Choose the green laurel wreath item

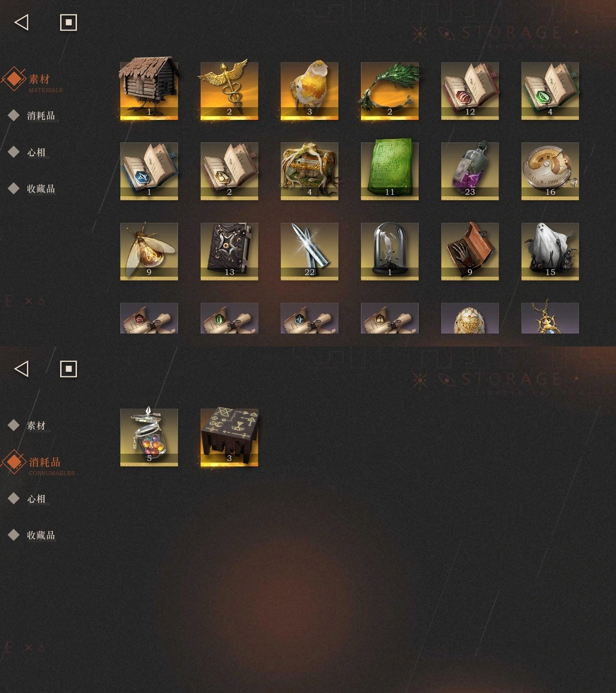point(390,90)
